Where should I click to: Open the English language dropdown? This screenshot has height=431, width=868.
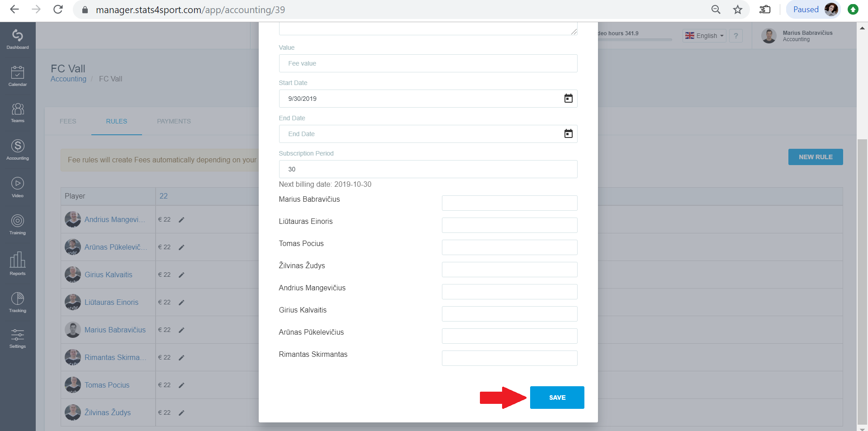(704, 36)
